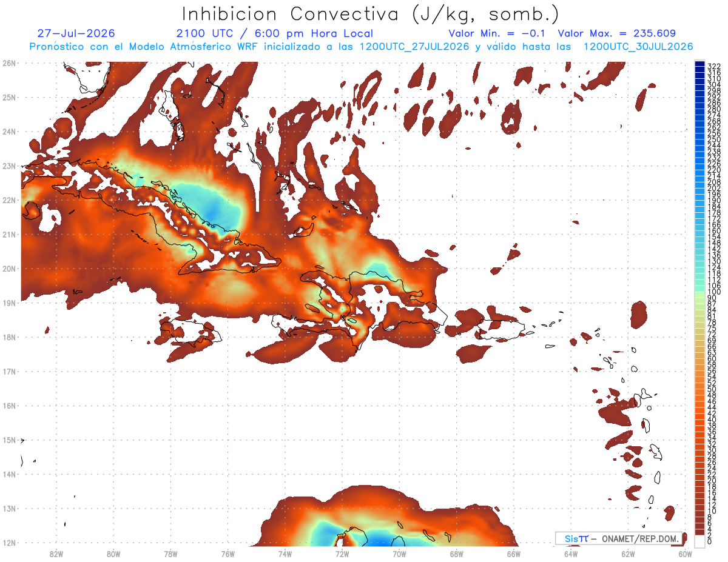Click the '68W' longitude label
Screen dimensions: 728x562
(x=456, y=554)
